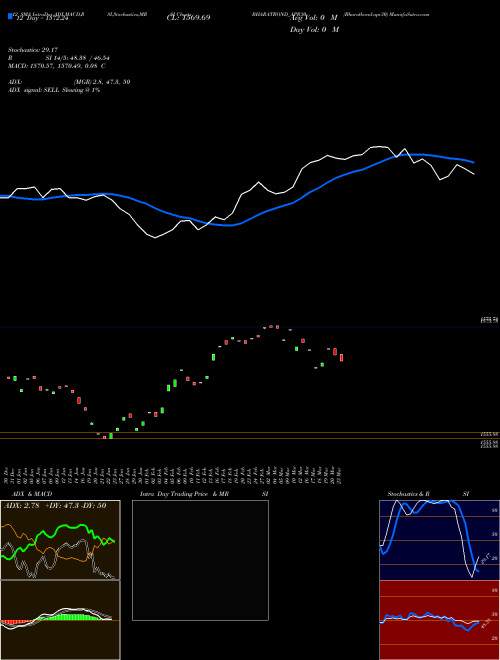The height and width of the screenshot is (660, 500).
Task: Click the "ADX signal: SELL" text line
Action: click(x=54, y=90)
